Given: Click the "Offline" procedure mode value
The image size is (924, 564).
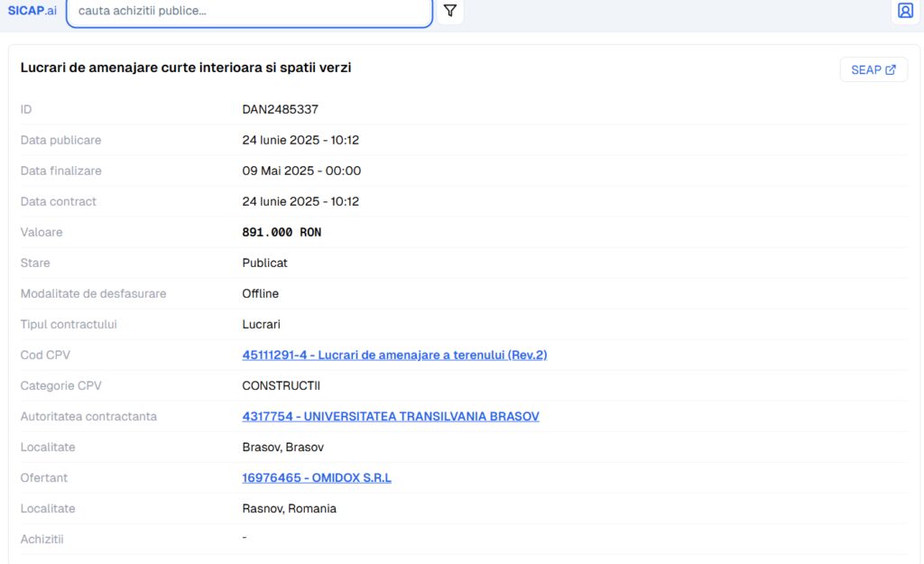Looking at the screenshot, I should point(260,293).
